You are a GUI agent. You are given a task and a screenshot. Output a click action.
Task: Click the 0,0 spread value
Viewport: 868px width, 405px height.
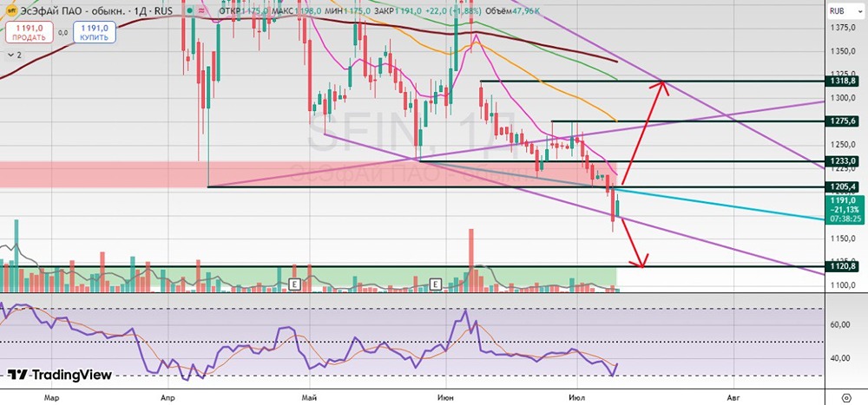[63, 33]
